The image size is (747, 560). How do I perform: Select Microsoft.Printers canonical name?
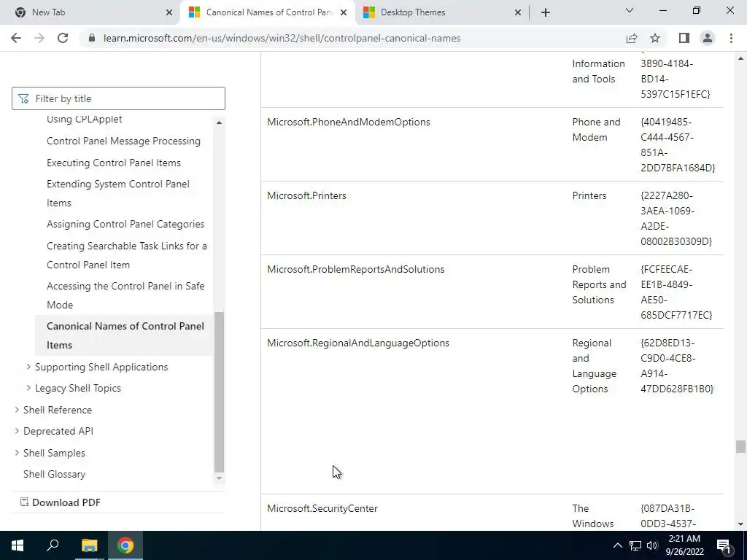pos(306,195)
